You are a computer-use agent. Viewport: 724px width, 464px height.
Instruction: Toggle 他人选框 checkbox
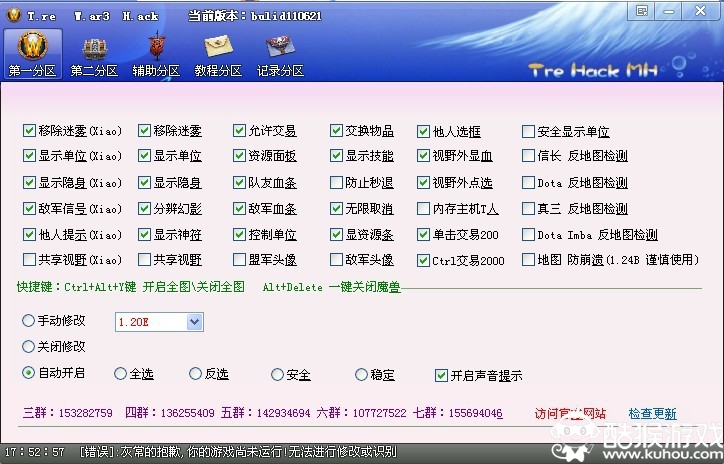(x=423, y=132)
